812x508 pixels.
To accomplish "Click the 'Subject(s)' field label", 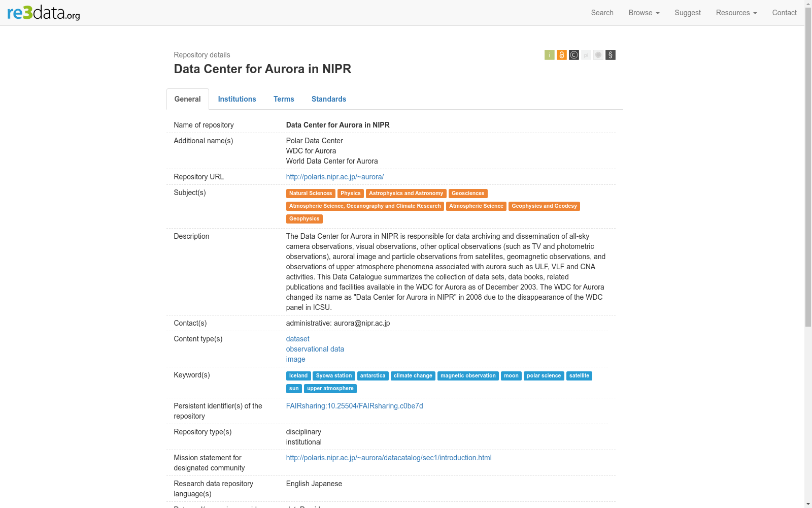I will [190, 193].
